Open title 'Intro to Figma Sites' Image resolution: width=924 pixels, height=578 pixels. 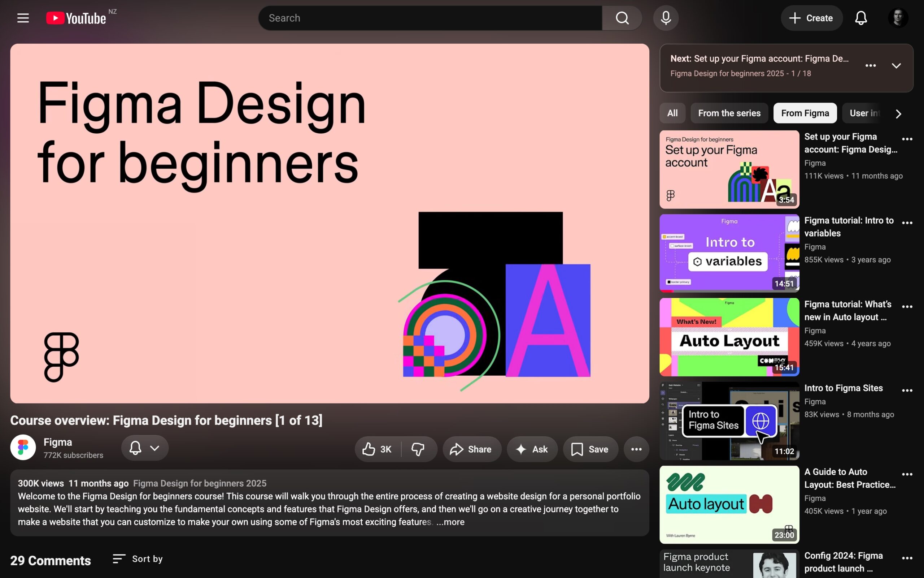[844, 388]
